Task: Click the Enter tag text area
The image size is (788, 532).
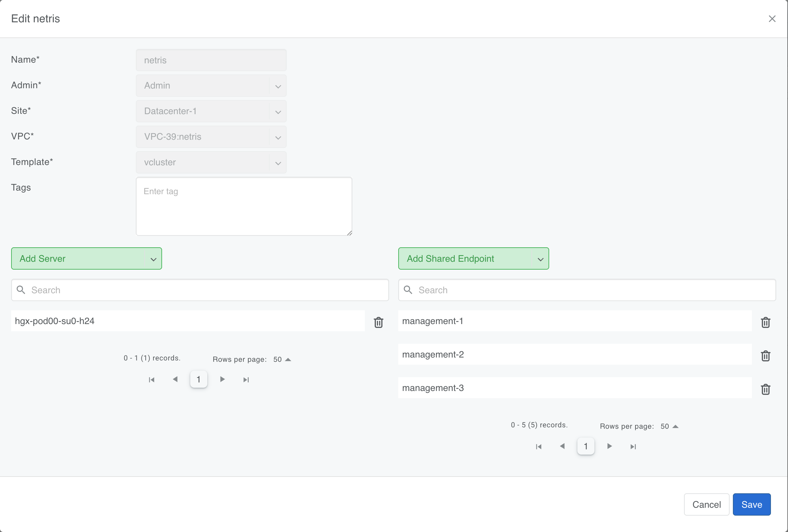Action: pyautogui.click(x=244, y=206)
